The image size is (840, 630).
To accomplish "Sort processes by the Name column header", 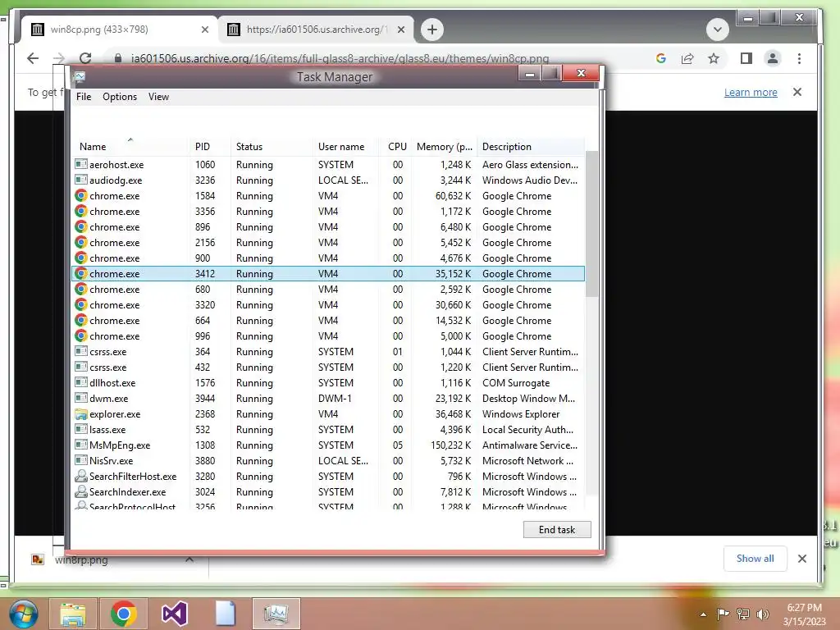I will [x=130, y=146].
